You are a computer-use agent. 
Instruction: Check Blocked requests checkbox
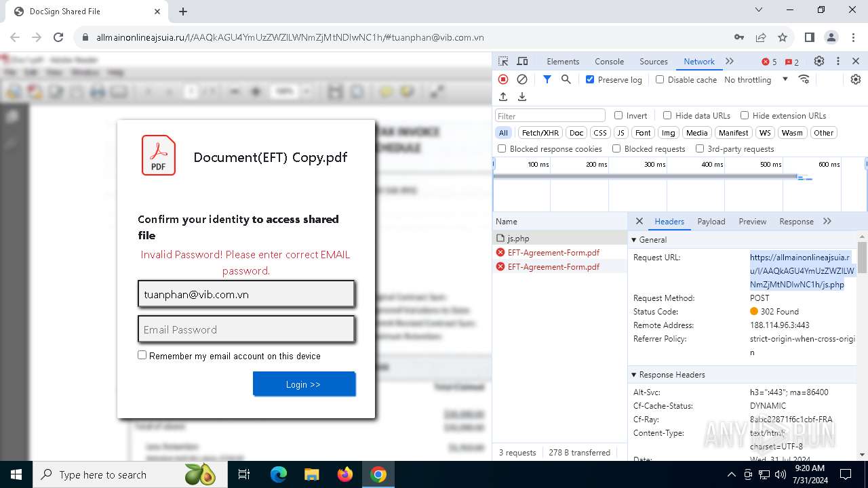[x=616, y=148]
